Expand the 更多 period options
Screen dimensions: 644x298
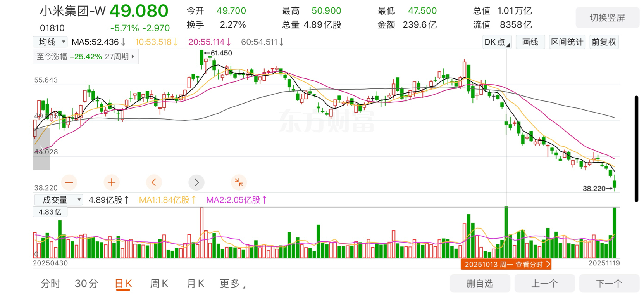coord(232,284)
